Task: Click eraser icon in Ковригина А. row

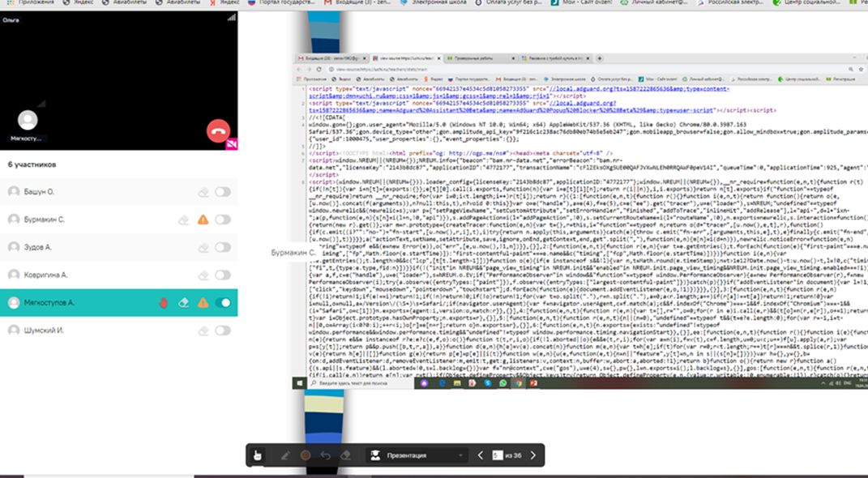Action: [x=203, y=275]
